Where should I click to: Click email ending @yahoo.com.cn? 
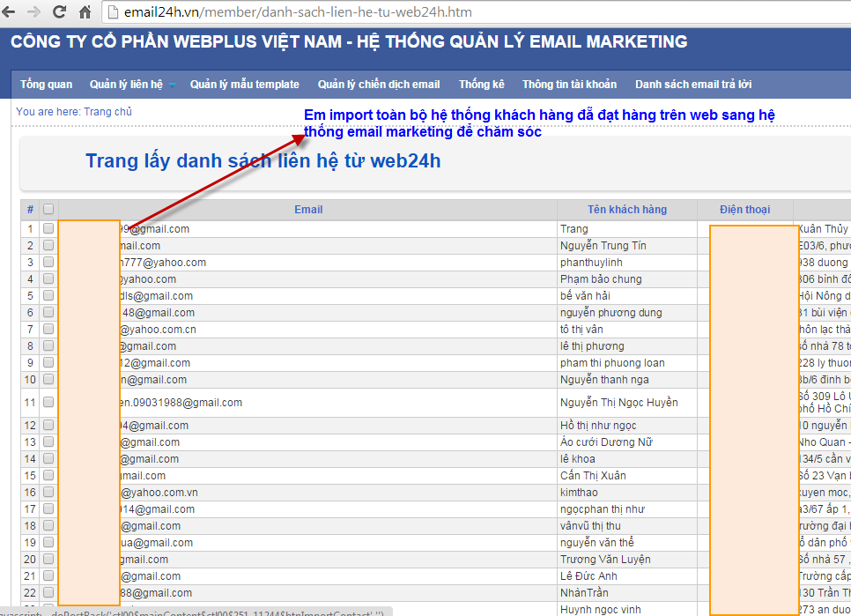[x=158, y=330]
